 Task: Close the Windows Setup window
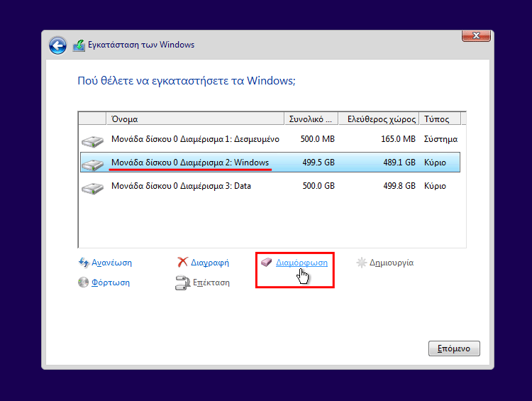coord(477,35)
